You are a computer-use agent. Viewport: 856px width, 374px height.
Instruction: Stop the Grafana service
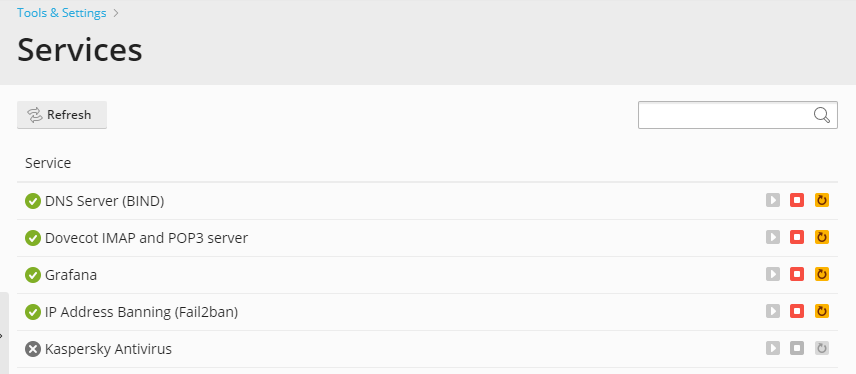coord(797,274)
